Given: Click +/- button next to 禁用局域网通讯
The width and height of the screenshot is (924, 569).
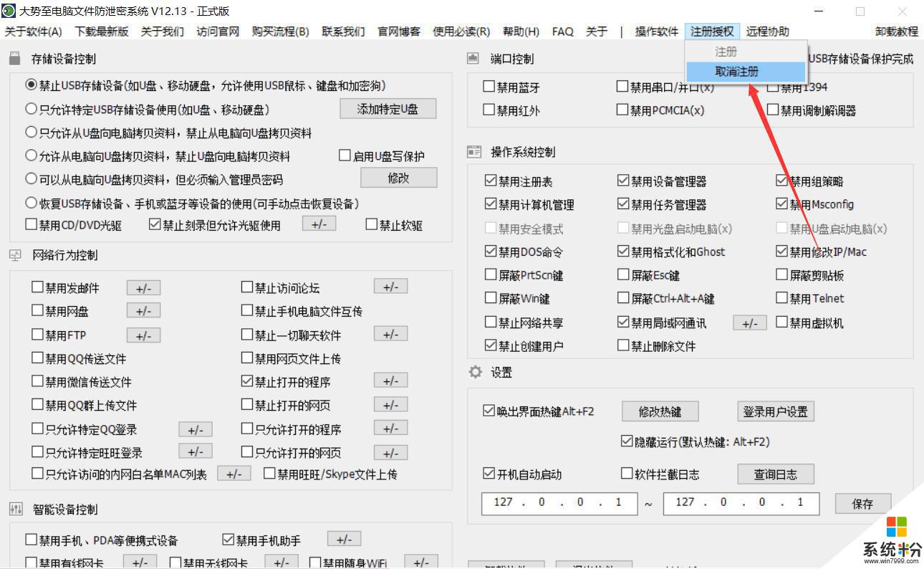Looking at the screenshot, I should 749,322.
